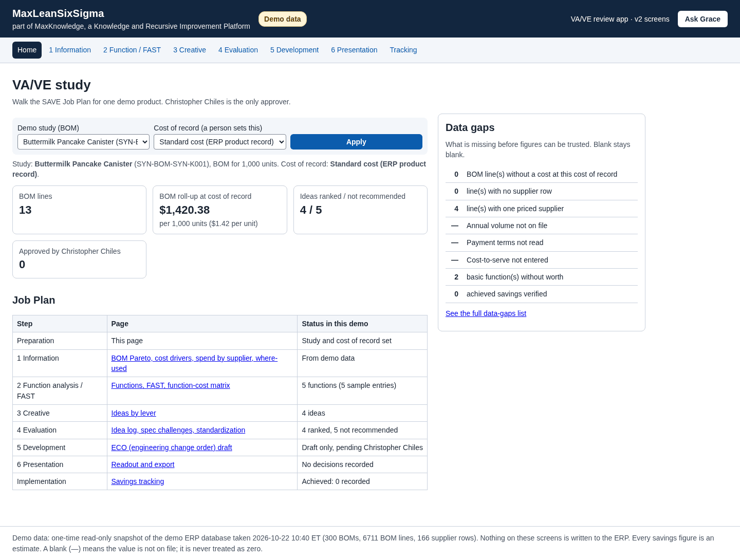This screenshot has width=740, height=560.
Task: Click 'Achieved: 0 recorded' status cell
Action: [362, 481]
